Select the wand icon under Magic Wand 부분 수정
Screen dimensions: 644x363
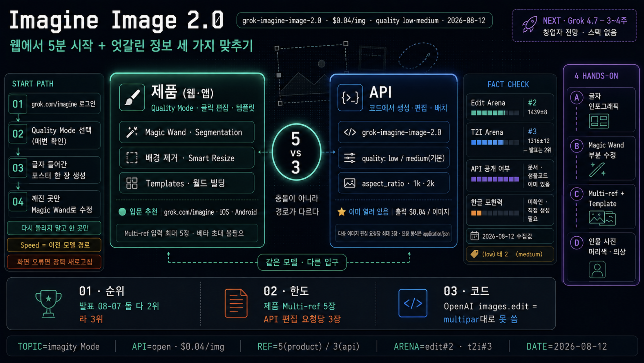pos(597,170)
